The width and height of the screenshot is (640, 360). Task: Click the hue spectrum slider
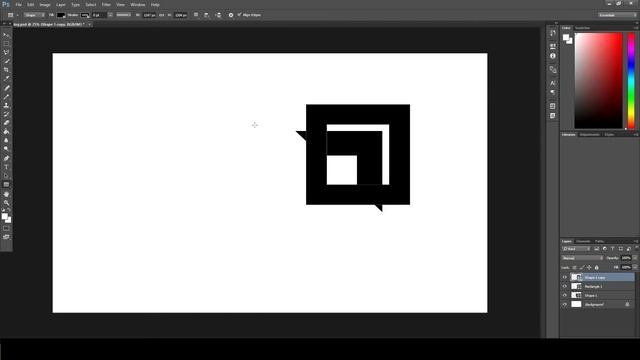[x=631, y=81]
